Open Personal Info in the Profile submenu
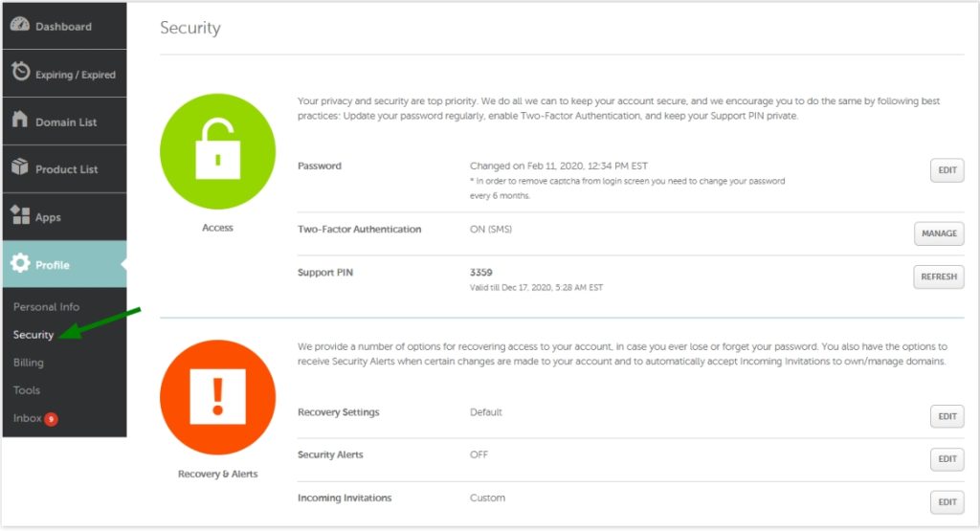This screenshot has width=980, height=531. [46, 307]
